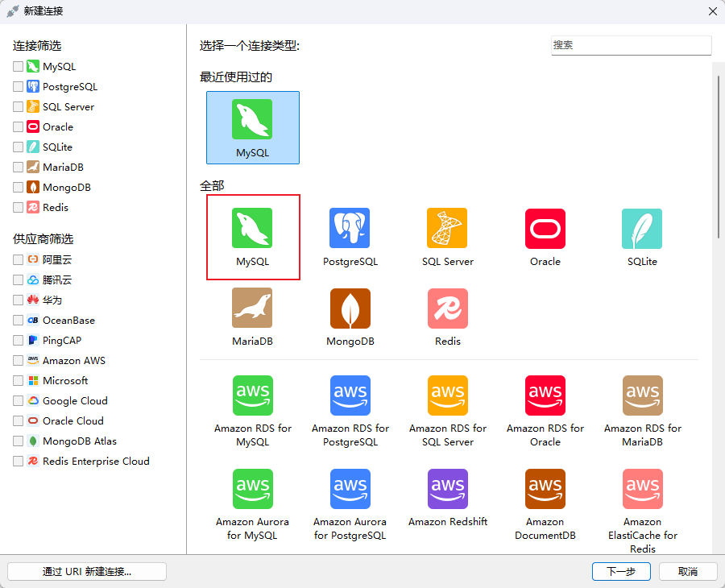Enable the MySQL connection filter checkbox

click(x=19, y=67)
